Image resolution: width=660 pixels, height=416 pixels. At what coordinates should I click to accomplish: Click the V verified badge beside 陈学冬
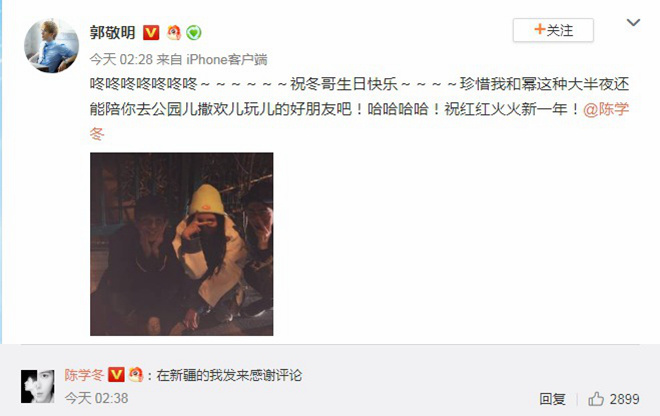coord(116,374)
